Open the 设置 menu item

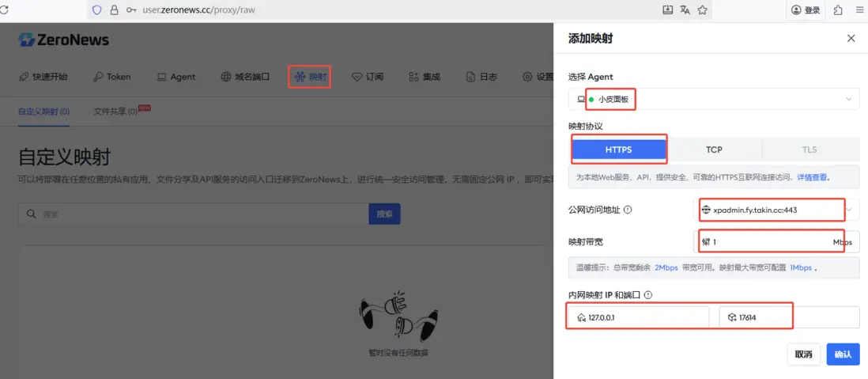click(538, 77)
